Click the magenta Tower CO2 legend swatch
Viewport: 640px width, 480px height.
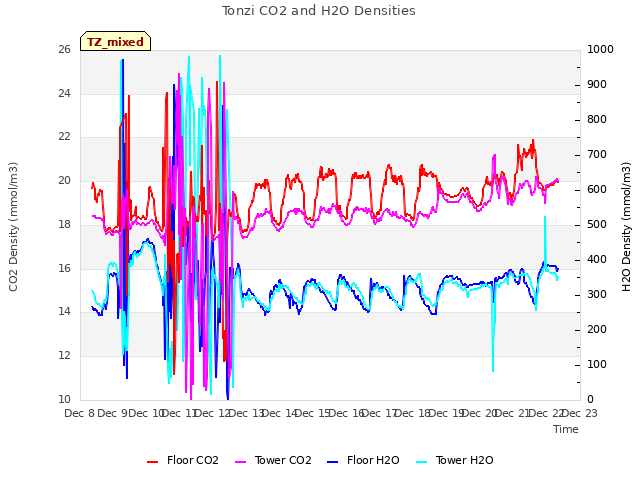coord(241,462)
